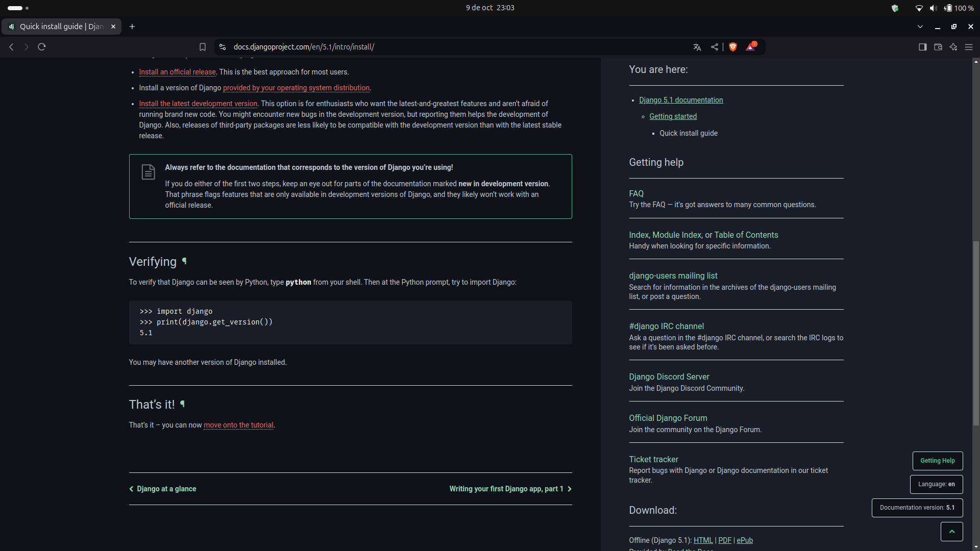The width and height of the screenshot is (980, 551).
Task: Click the 'print(django.get_version())' code line
Action: 206,322
